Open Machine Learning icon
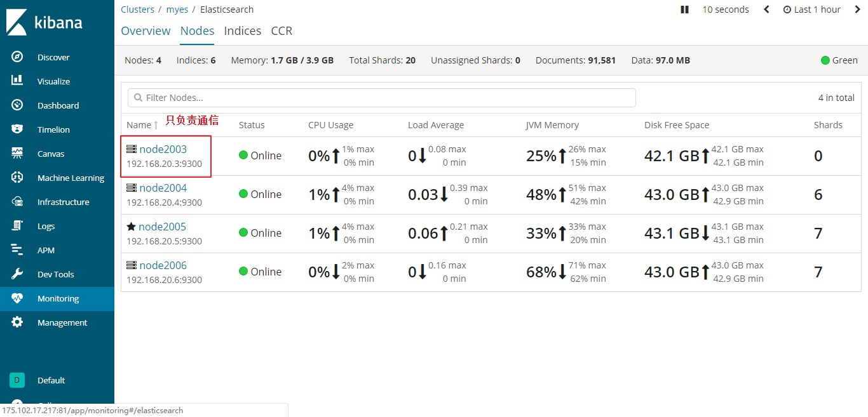 click(x=17, y=178)
